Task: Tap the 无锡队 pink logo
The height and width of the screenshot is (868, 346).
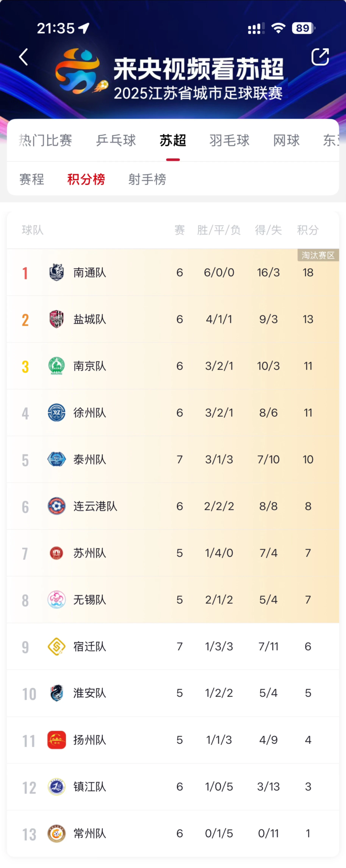Action: click(57, 600)
